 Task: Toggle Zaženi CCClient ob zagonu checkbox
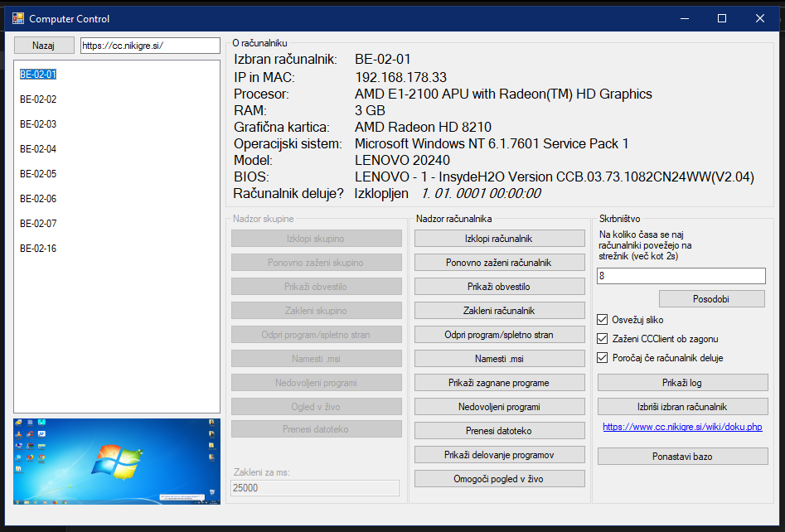coord(603,339)
